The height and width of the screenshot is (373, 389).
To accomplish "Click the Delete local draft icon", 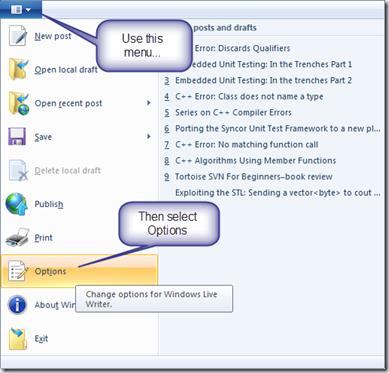I will [x=18, y=171].
